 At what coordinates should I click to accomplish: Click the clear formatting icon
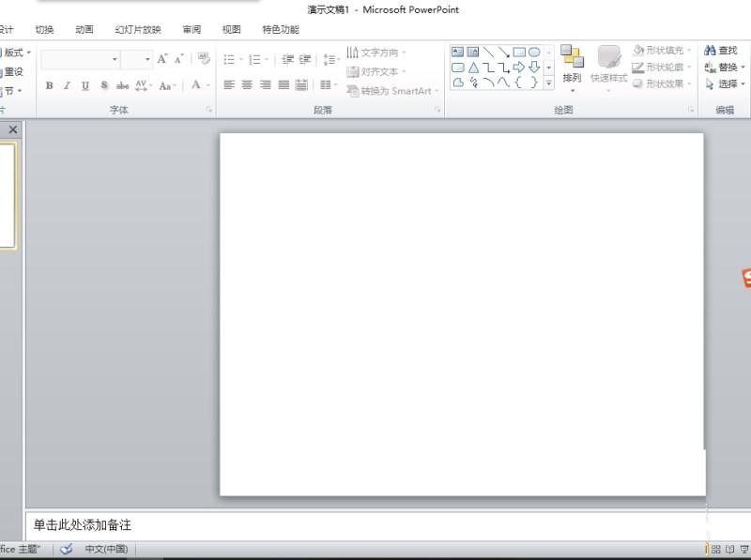(x=203, y=59)
